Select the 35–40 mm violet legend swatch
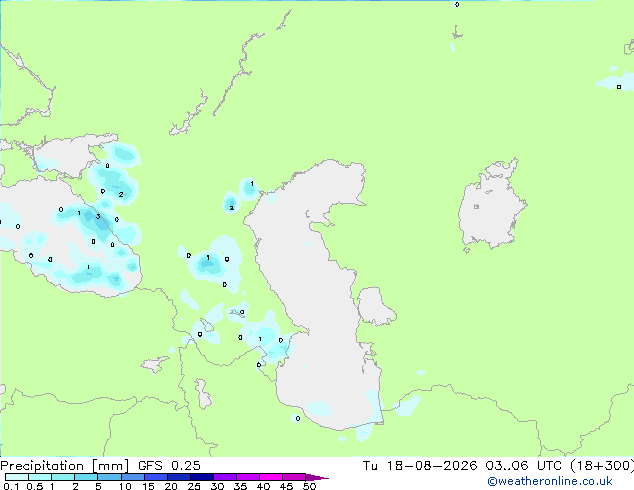634x490 pixels. 248,477
